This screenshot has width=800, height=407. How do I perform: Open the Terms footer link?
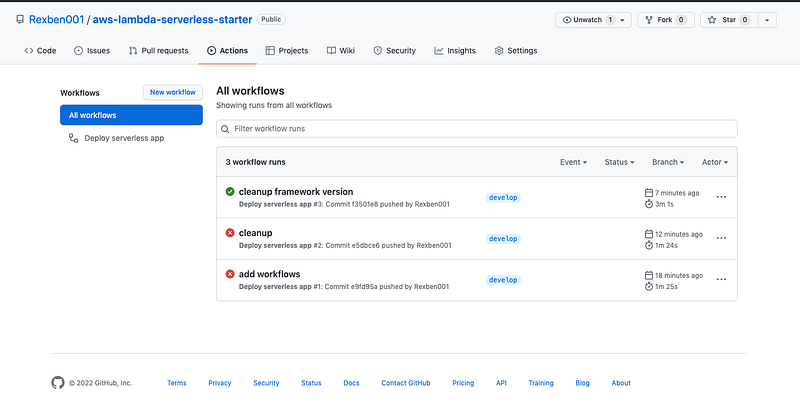tap(177, 383)
